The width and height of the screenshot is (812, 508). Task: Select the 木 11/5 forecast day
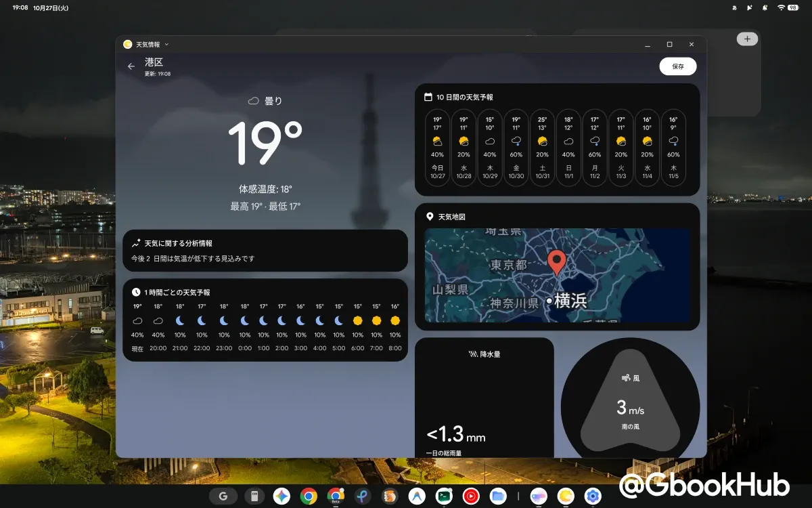(674, 148)
